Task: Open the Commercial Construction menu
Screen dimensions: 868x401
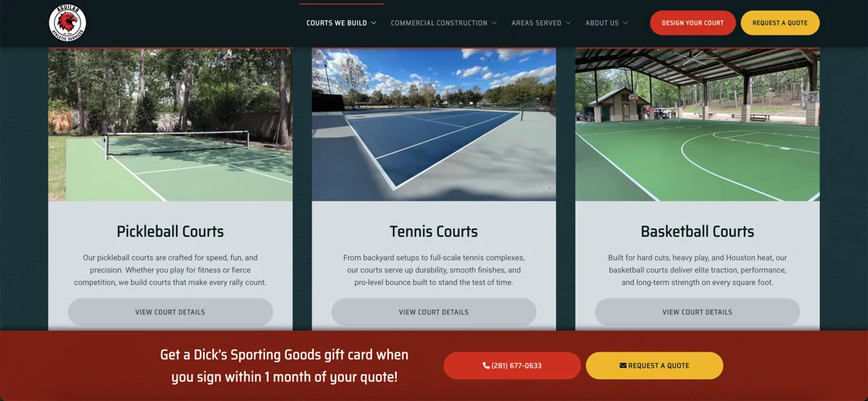Action: (x=439, y=23)
